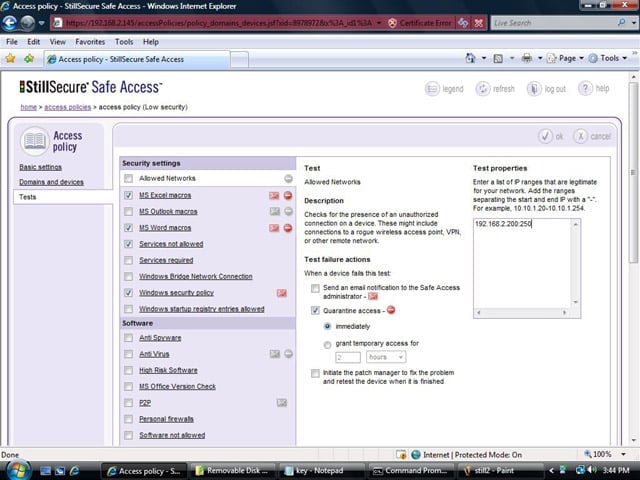The height and width of the screenshot is (480, 640).
Task: Check Initiate the patch manager checkbox
Action: (x=315, y=373)
